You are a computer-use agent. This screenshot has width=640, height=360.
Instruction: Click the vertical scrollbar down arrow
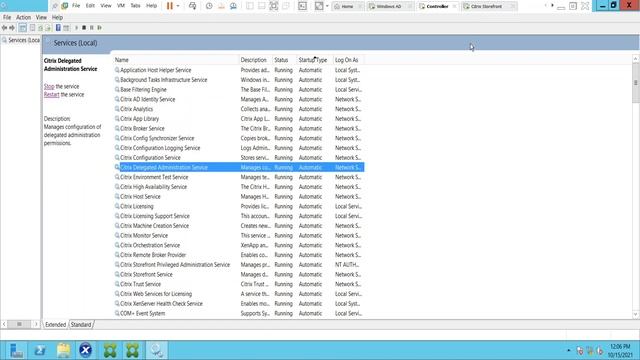636,315
